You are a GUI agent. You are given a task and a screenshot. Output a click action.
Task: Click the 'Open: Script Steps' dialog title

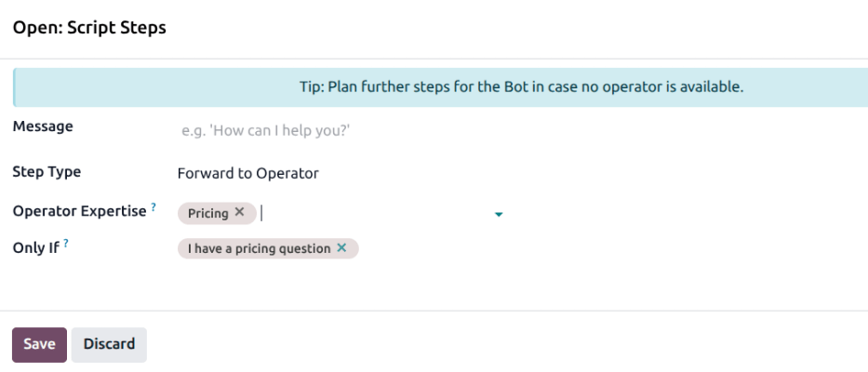click(x=89, y=28)
